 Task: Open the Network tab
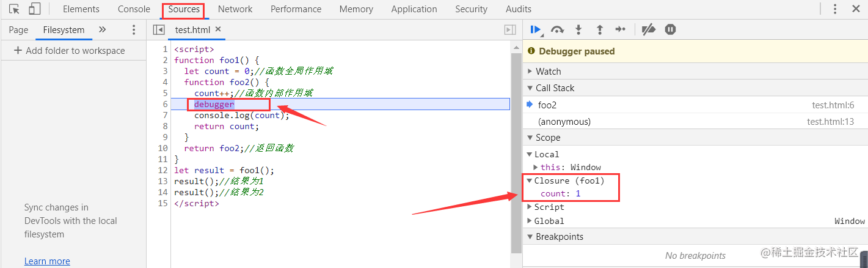(235, 9)
